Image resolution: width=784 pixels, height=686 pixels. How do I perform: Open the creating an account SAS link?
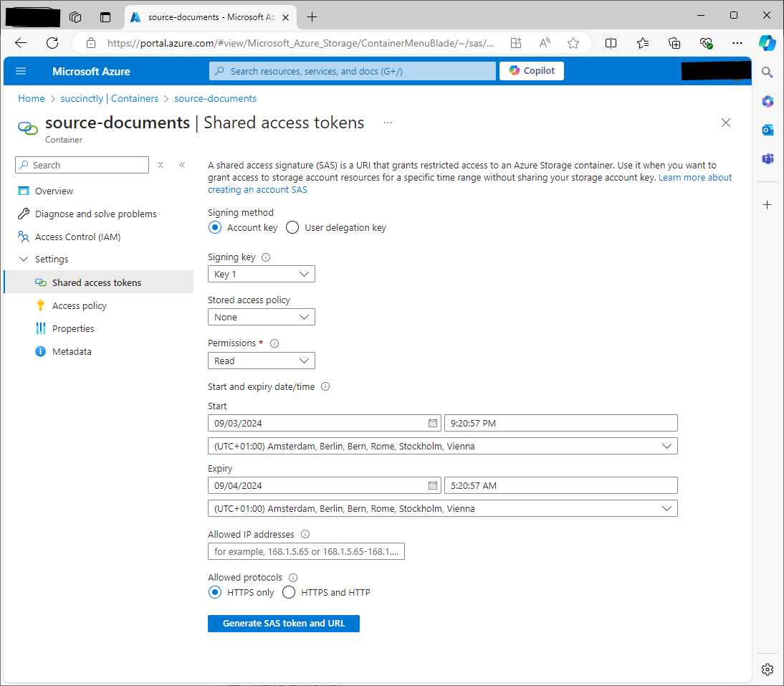click(257, 189)
